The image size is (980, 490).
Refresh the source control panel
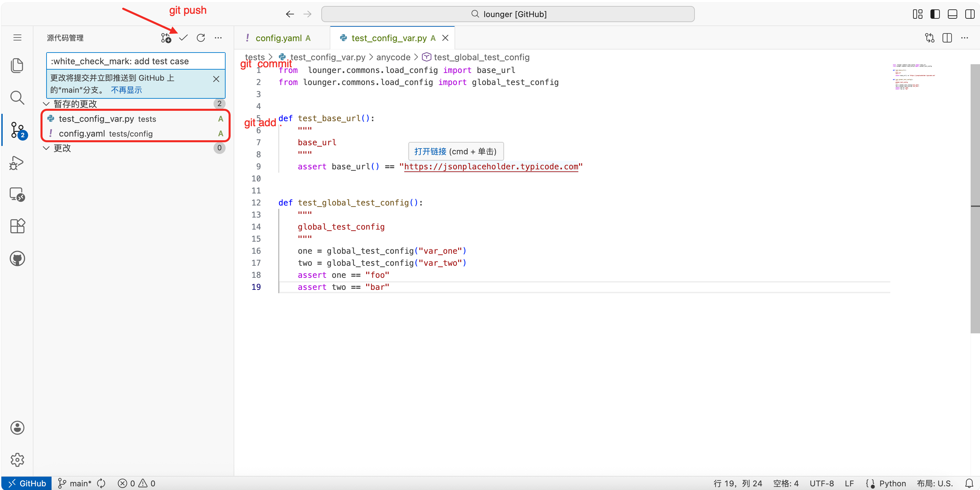(201, 38)
